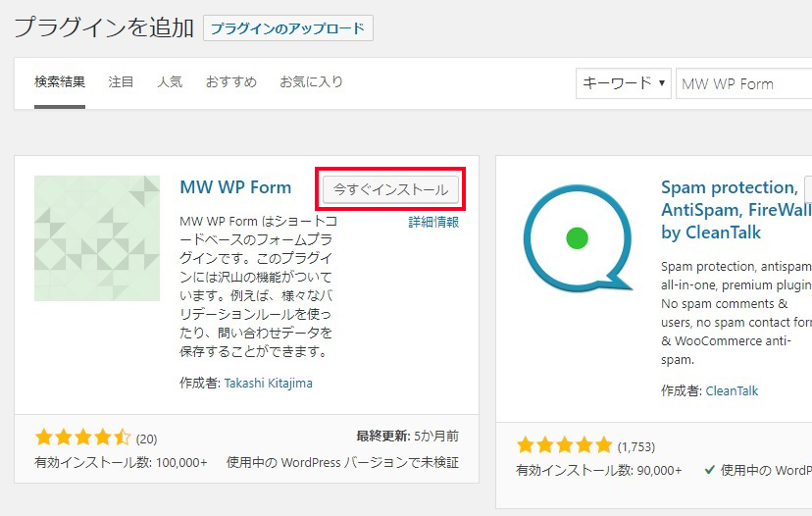Click the CleanTalk speech bubble plugin icon

pos(578,238)
